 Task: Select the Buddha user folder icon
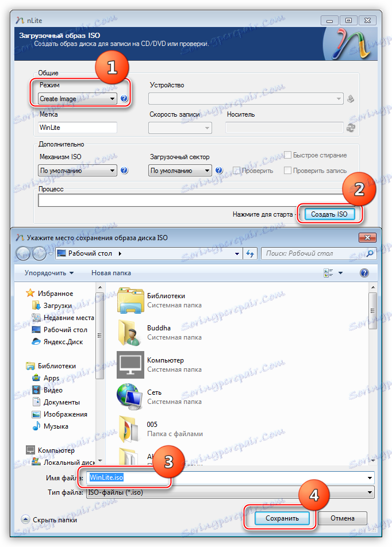tap(130, 333)
